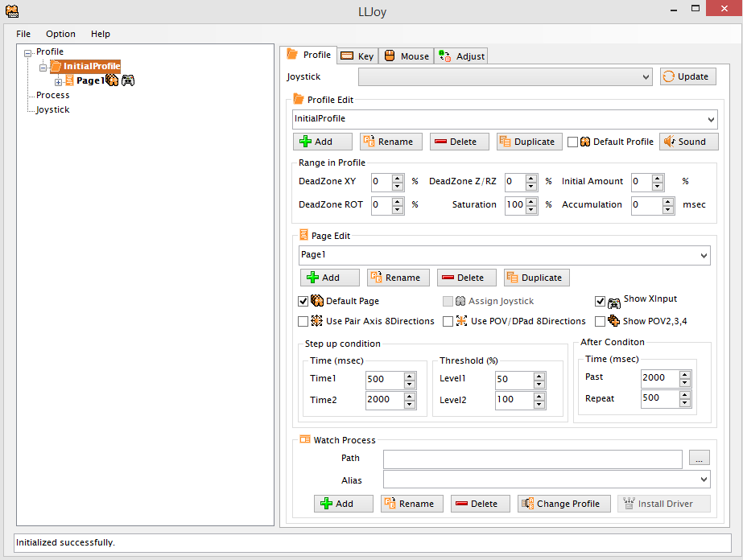Uncheck the Show XInput checkbox
743x560 pixels.
[x=600, y=301]
